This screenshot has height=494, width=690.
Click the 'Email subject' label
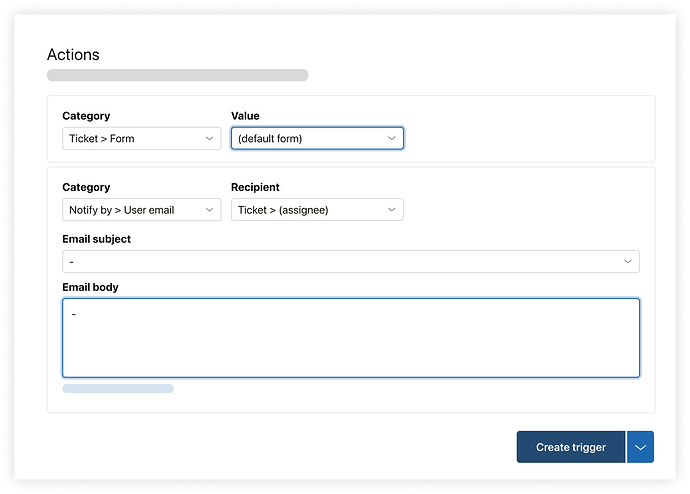pyautogui.click(x=96, y=239)
